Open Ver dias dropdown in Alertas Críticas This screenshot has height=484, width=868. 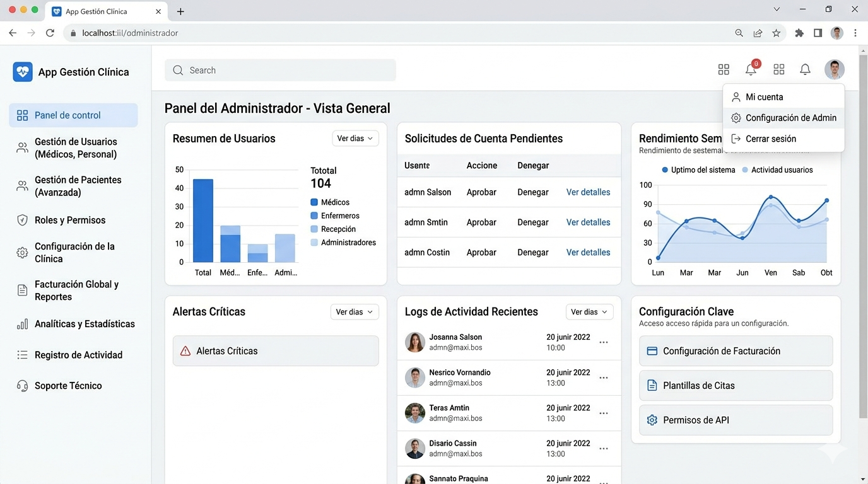coord(354,312)
